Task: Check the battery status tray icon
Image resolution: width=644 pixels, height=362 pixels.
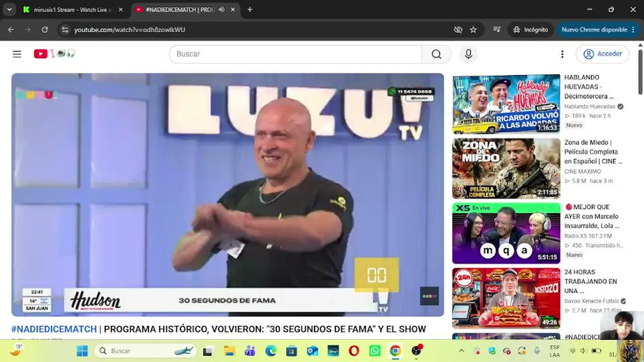Action: [x=596, y=351]
